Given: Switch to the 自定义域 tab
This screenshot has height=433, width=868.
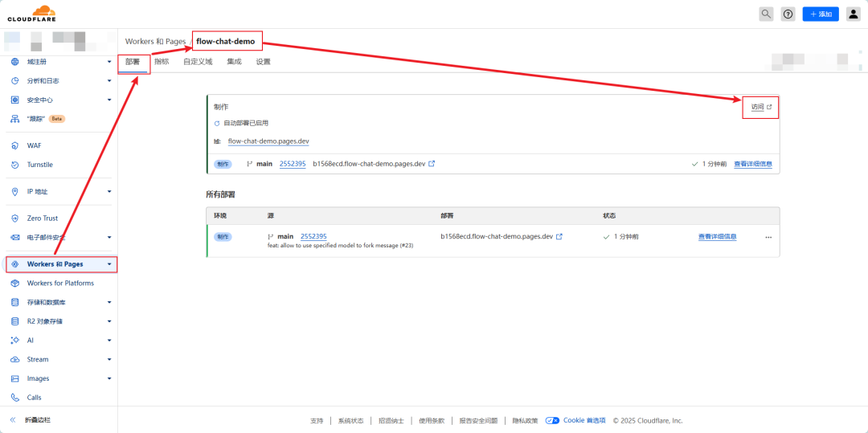Looking at the screenshot, I should tap(198, 62).
